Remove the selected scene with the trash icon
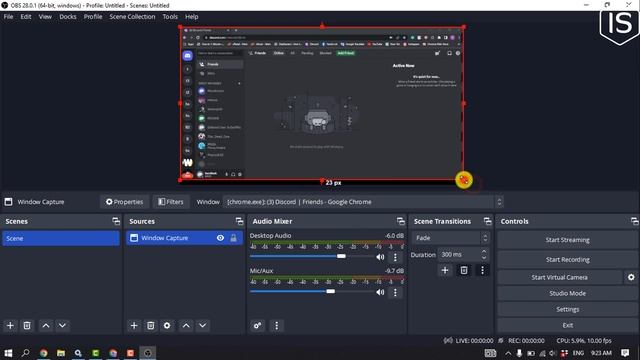Screen dimensions: 640x360 (x=27, y=325)
